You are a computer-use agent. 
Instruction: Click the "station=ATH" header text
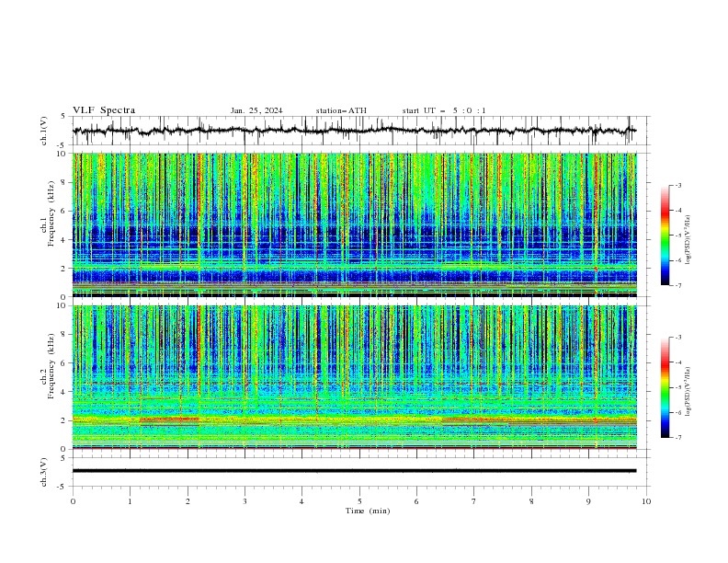pos(341,110)
